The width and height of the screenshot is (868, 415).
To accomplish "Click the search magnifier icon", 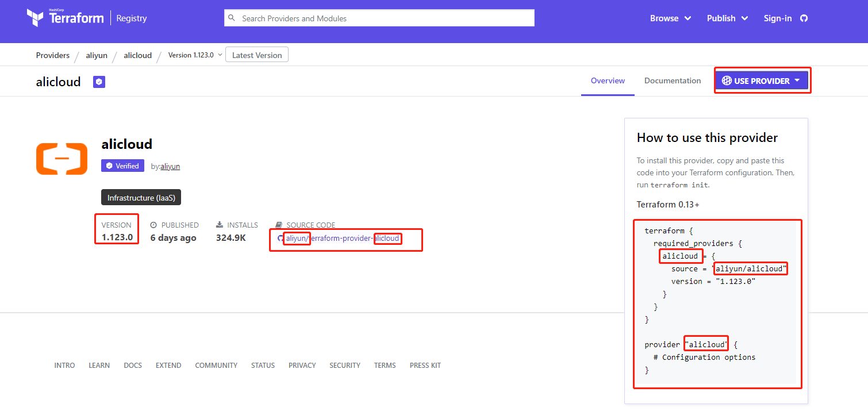I will [232, 18].
